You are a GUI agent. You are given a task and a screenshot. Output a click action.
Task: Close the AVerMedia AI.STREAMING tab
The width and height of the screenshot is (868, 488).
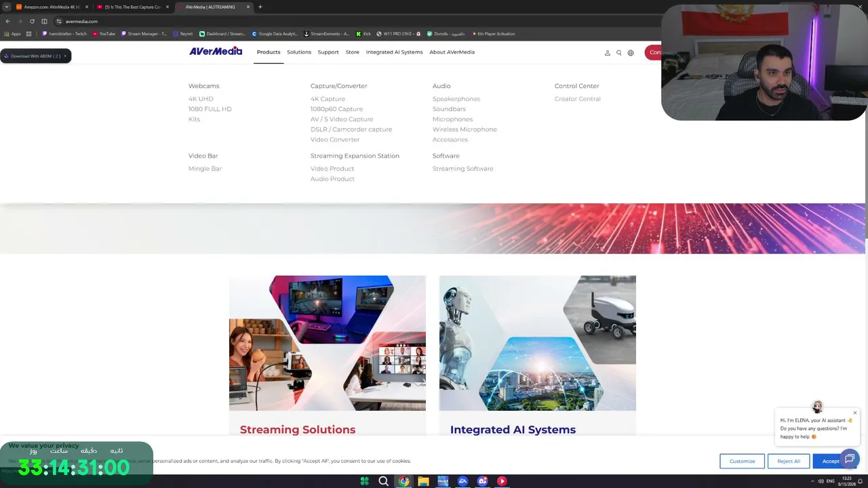(248, 7)
